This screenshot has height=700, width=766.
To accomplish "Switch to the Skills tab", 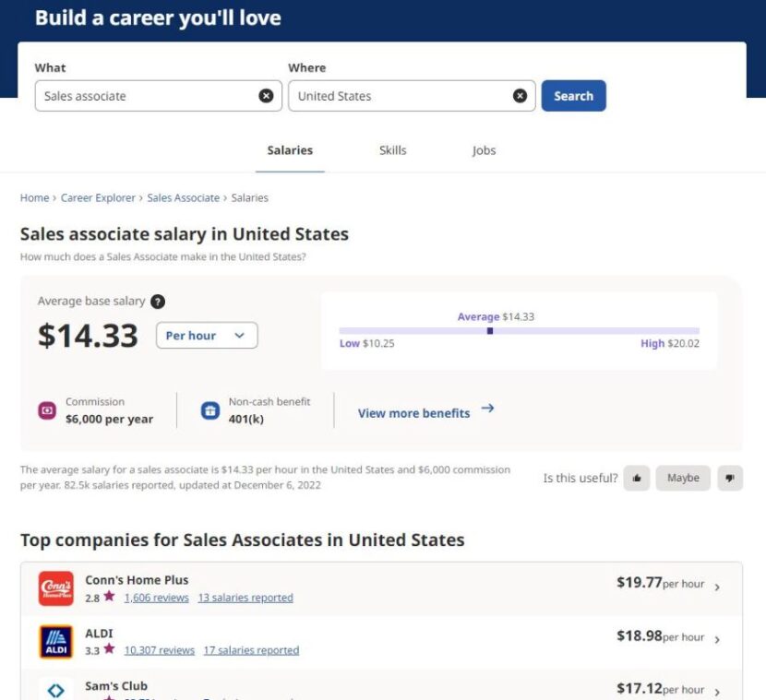I will (x=392, y=150).
